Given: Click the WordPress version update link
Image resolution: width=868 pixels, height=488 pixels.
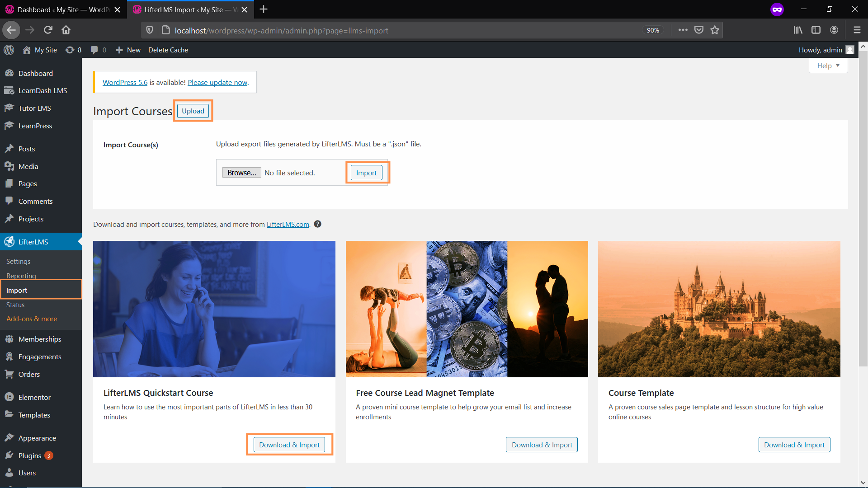Looking at the screenshot, I should 217,82.
